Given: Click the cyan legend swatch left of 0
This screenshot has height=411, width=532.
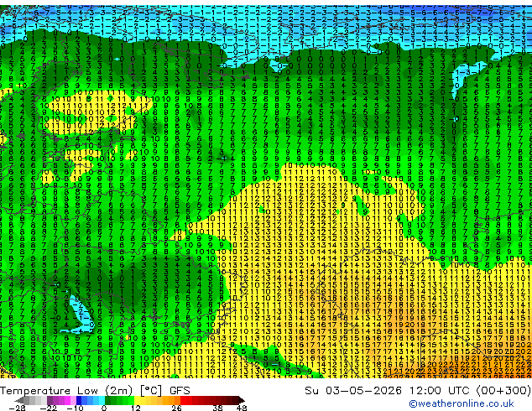Looking at the screenshot, I should click(x=102, y=400).
